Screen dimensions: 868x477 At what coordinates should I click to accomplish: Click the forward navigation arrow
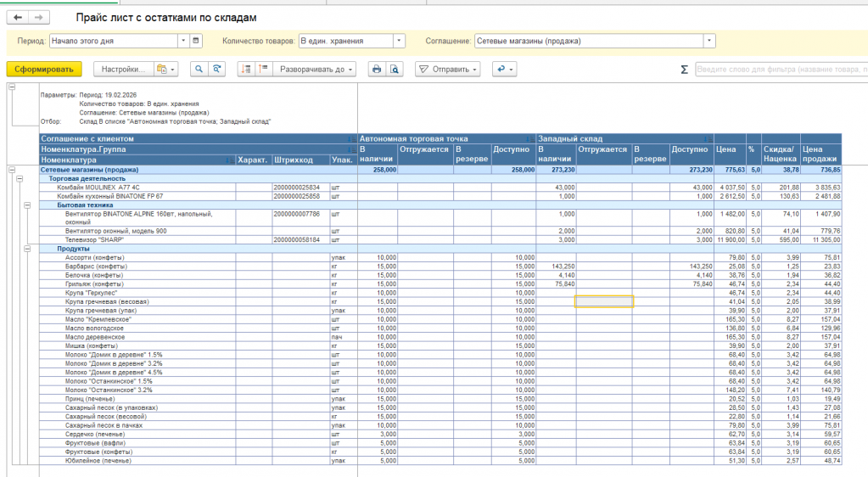[37, 17]
